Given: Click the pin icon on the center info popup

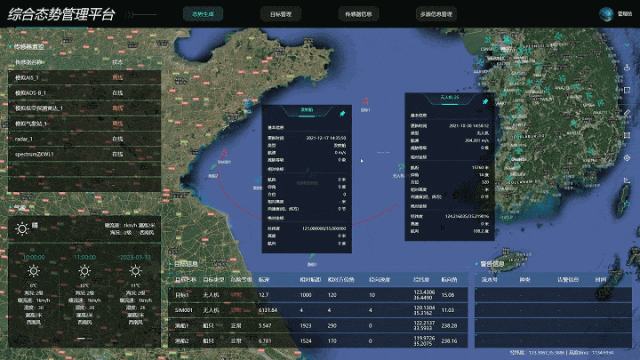Looking at the screenshot, I should (342, 113).
